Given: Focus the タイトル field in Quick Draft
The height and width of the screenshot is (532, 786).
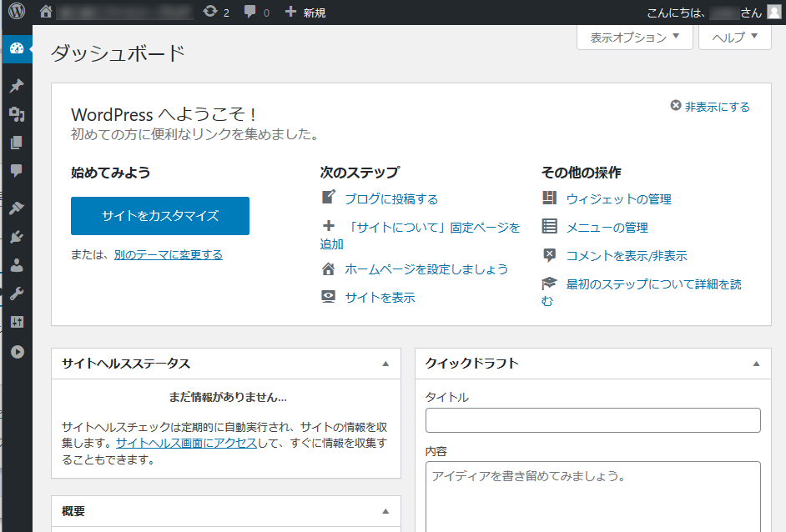Looking at the screenshot, I should point(592,420).
